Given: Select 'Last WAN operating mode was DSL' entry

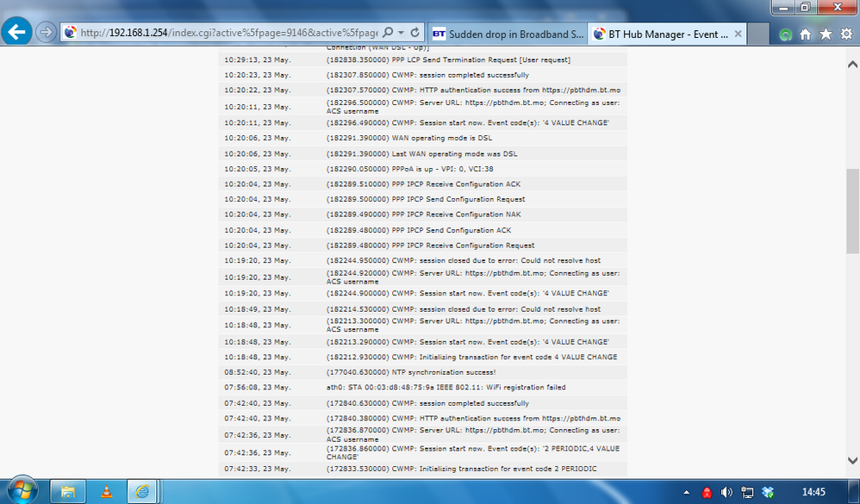Looking at the screenshot, I should point(423,153).
